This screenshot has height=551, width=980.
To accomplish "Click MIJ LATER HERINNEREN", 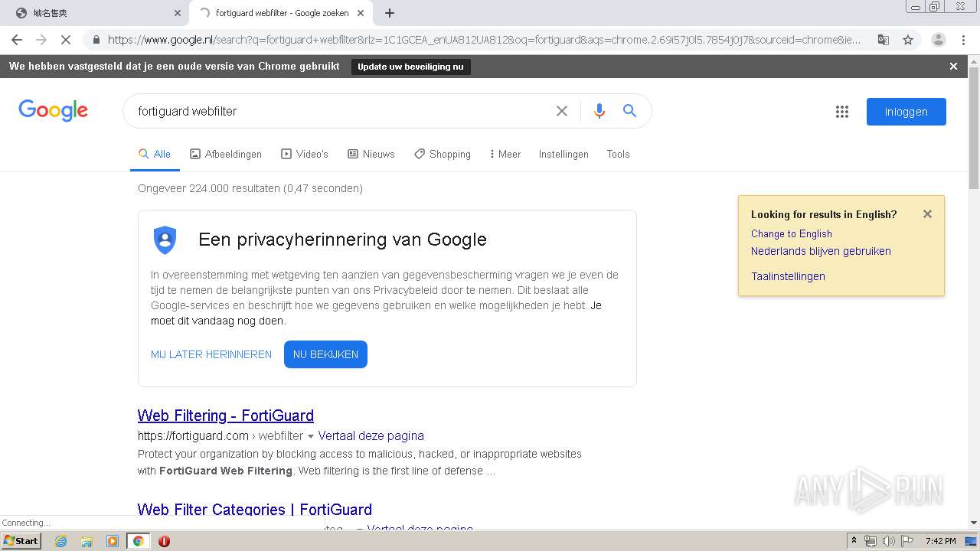I will [211, 354].
